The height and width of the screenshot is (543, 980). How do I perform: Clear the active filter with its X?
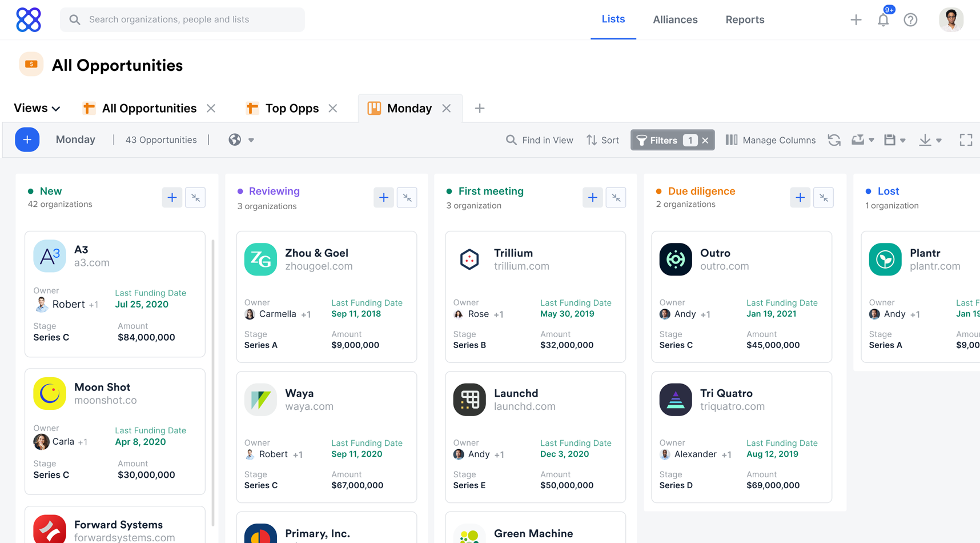(x=705, y=139)
